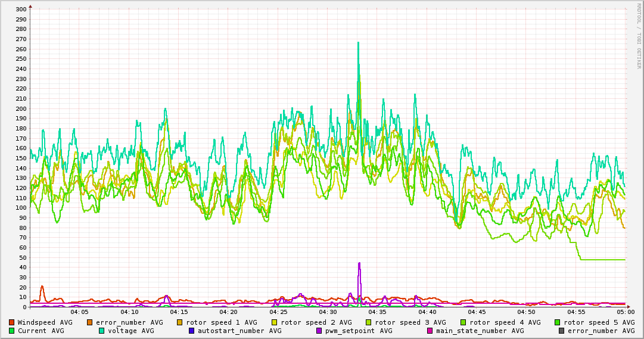
Task: Click the purple pwm_setpoint AVG swatch
Action: click(x=319, y=331)
